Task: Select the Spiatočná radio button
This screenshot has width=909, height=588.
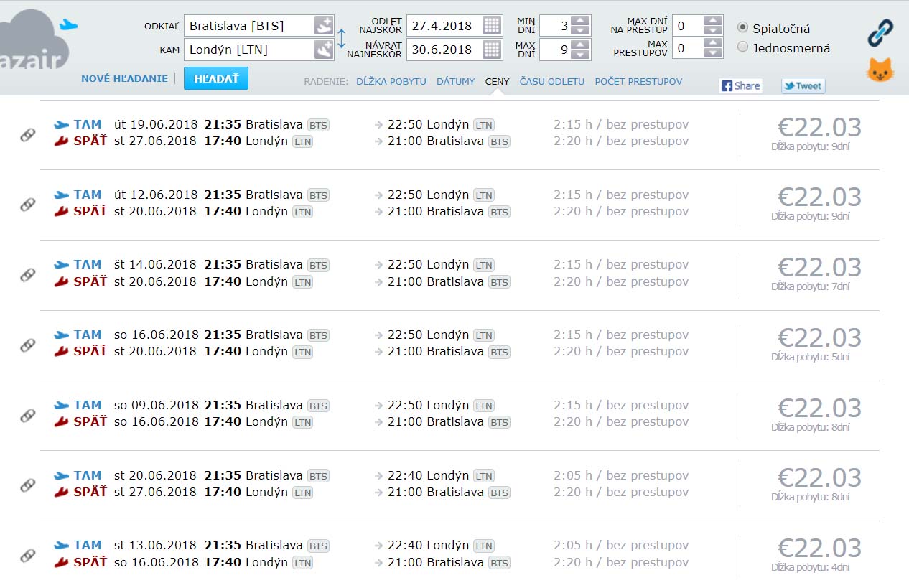Action: [x=743, y=28]
